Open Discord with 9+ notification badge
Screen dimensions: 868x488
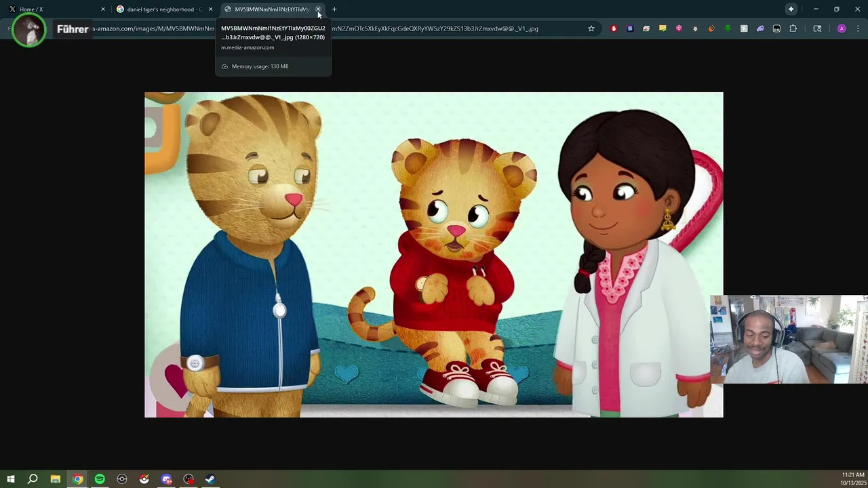(166, 479)
